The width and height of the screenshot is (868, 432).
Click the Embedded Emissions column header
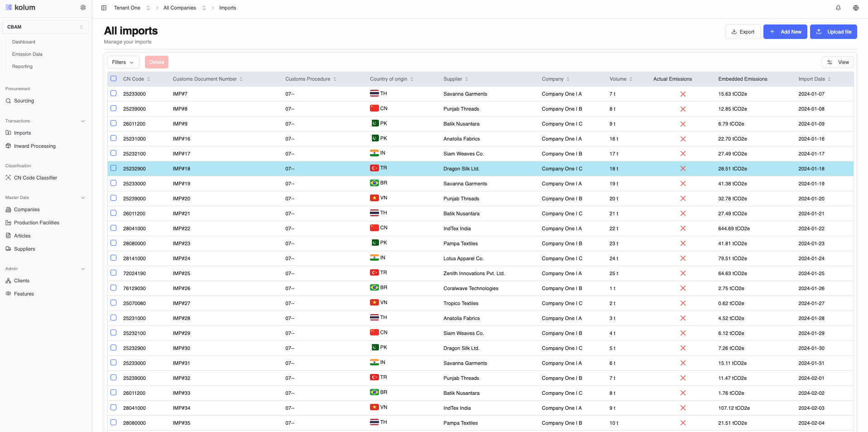(x=743, y=79)
